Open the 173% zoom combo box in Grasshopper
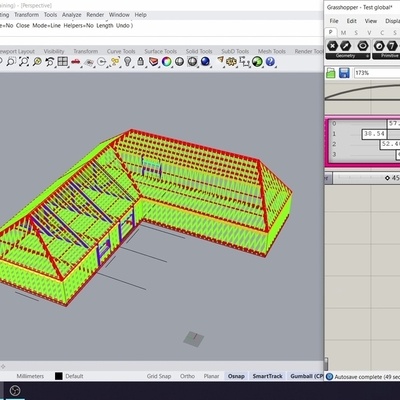 [x=377, y=73]
